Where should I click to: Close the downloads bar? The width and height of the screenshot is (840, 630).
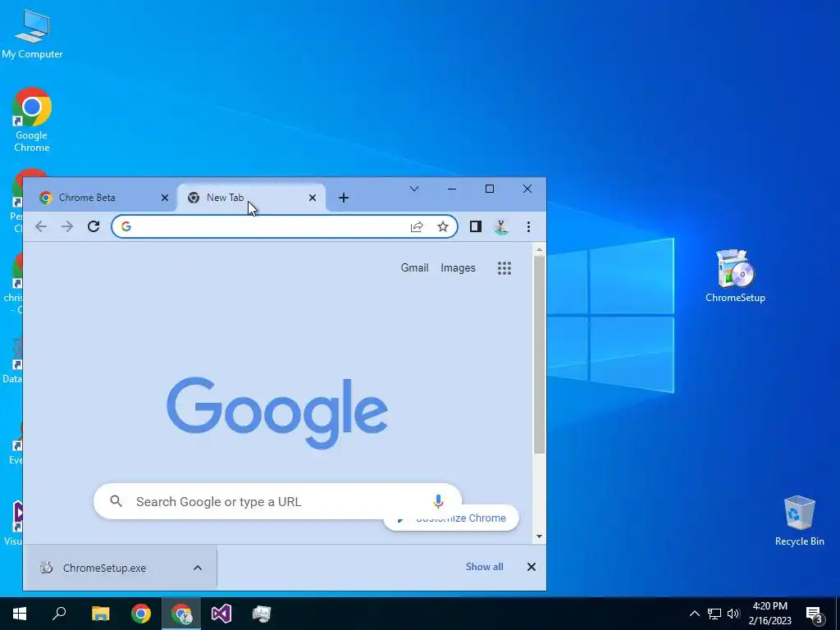[532, 567]
